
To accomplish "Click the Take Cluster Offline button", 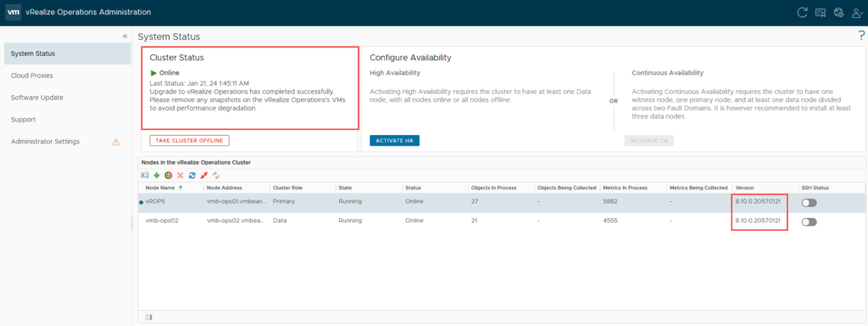I will (x=189, y=140).
